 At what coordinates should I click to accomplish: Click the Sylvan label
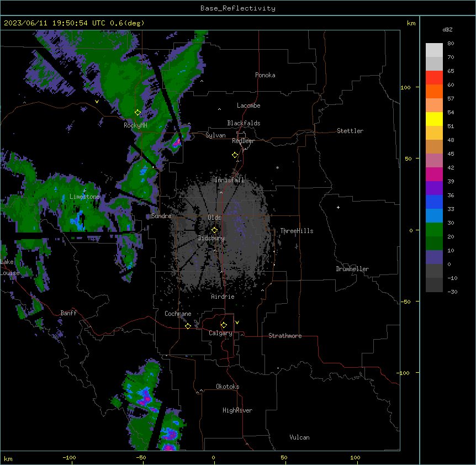pos(215,135)
